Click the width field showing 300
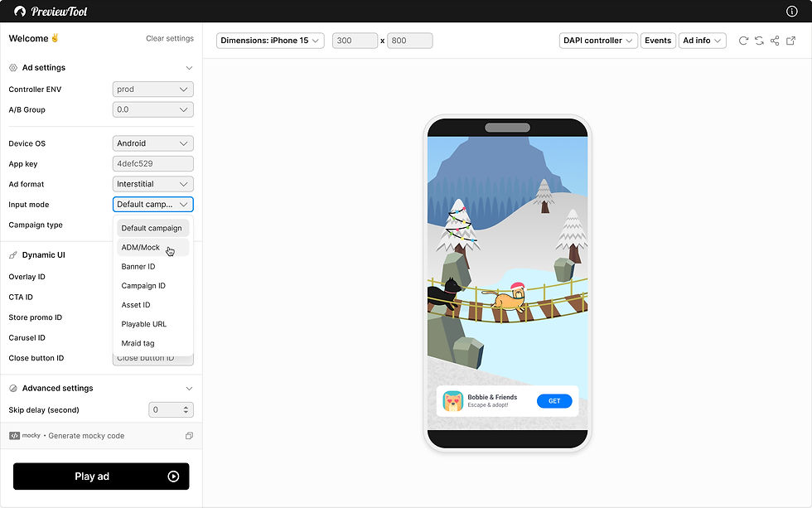This screenshot has height=508, width=812. pyautogui.click(x=355, y=41)
